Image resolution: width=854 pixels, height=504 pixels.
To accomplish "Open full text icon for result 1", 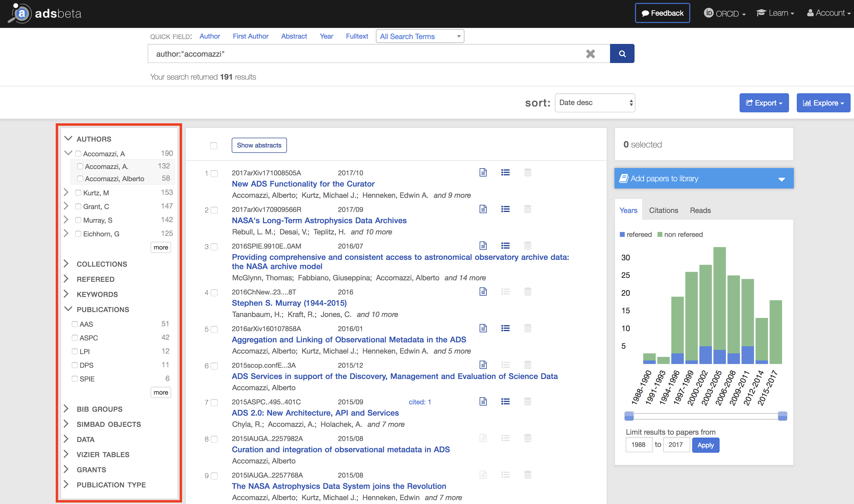I will coord(483,173).
